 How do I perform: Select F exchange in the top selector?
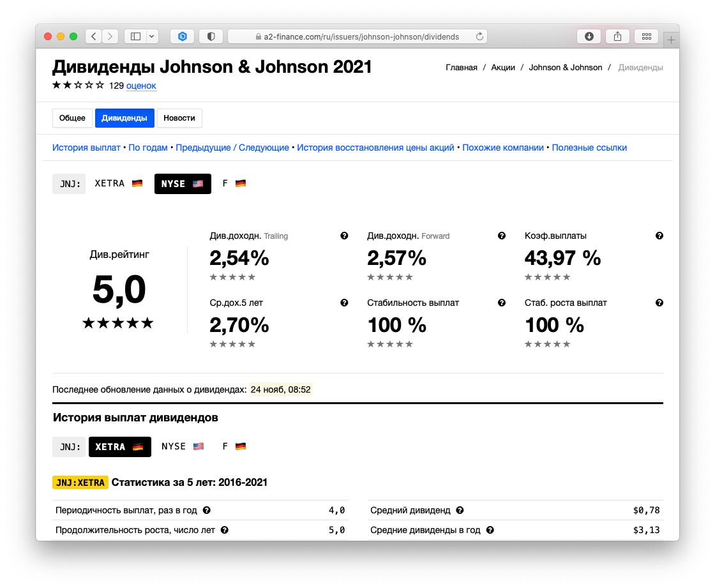[234, 183]
